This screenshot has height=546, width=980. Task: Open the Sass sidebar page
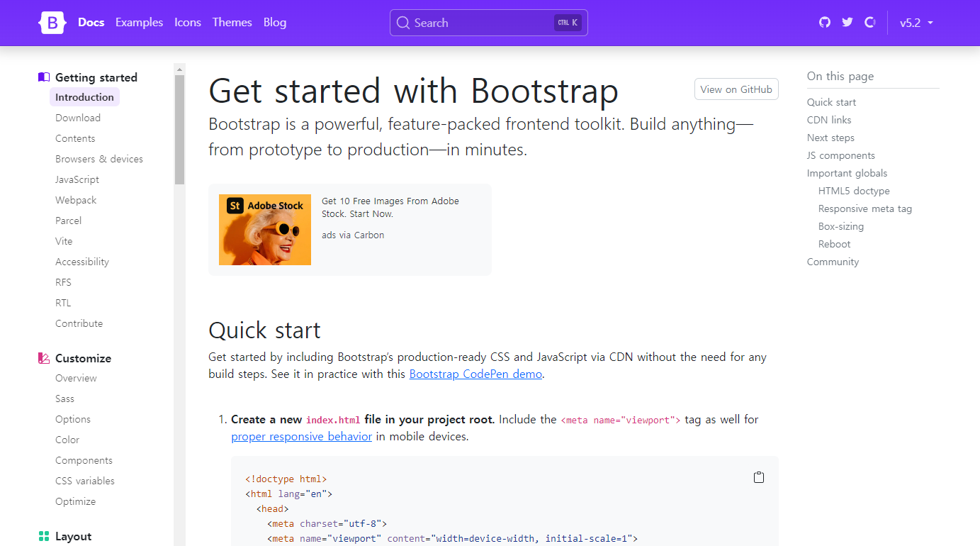click(64, 399)
